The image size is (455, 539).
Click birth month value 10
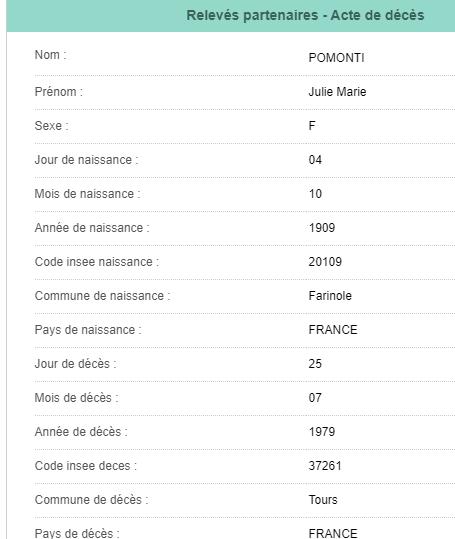point(315,194)
